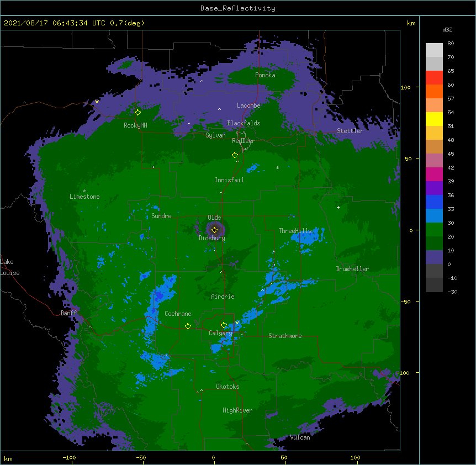Image resolution: width=476 pixels, height=465 pixels.
Task: Select the magenta 42-39 dBZ legend swatch
Action: click(434, 174)
